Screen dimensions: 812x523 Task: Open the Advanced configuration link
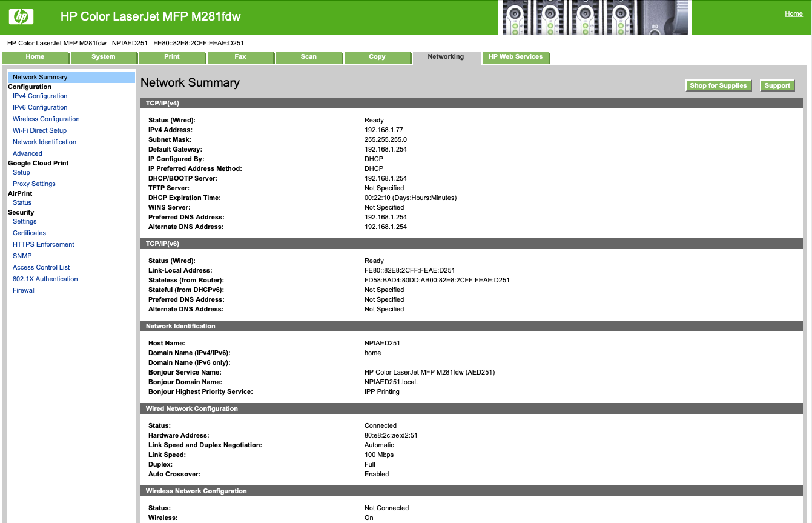[x=27, y=153]
